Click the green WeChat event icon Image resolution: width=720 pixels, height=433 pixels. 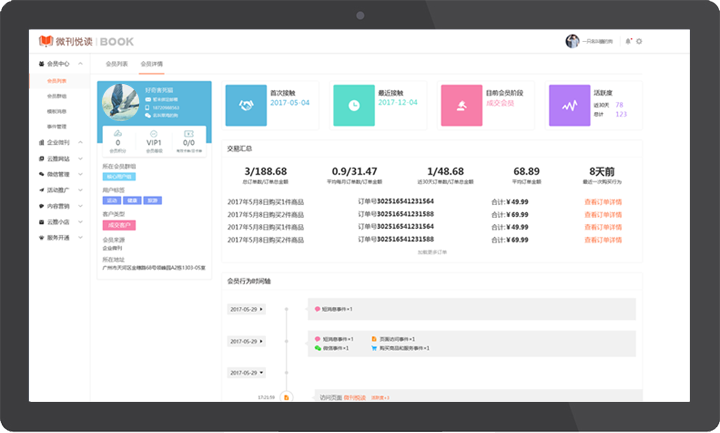318,348
